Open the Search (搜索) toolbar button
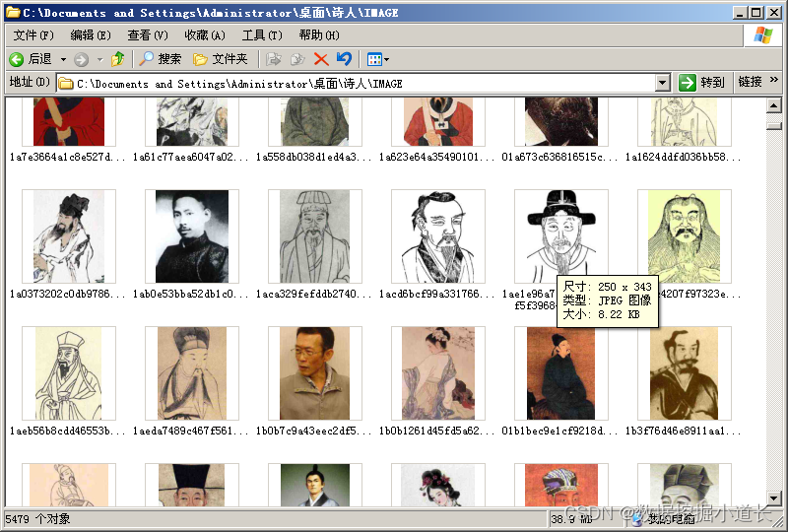 pos(160,59)
